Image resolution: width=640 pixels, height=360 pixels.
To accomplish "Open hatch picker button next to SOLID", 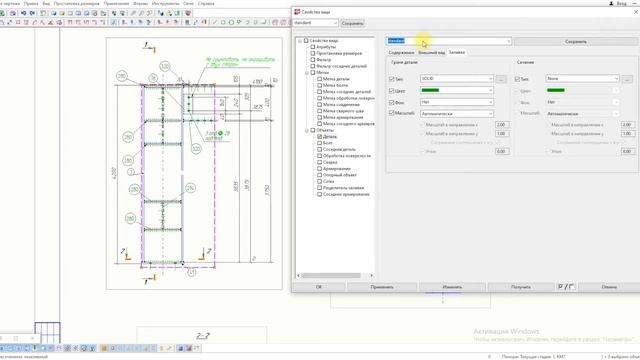I will (501, 79).
